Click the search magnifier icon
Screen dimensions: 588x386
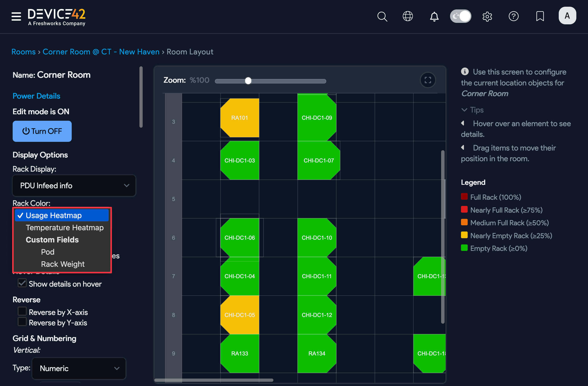(382, 17)
